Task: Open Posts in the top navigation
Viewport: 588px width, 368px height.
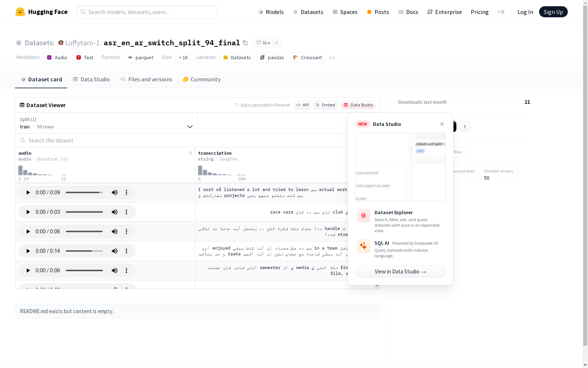Action: 378,12
